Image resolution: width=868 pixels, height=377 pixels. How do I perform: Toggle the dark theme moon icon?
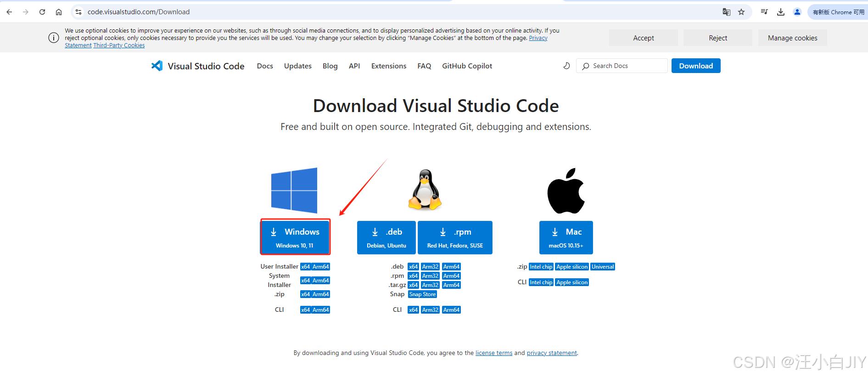pos(566,66)
